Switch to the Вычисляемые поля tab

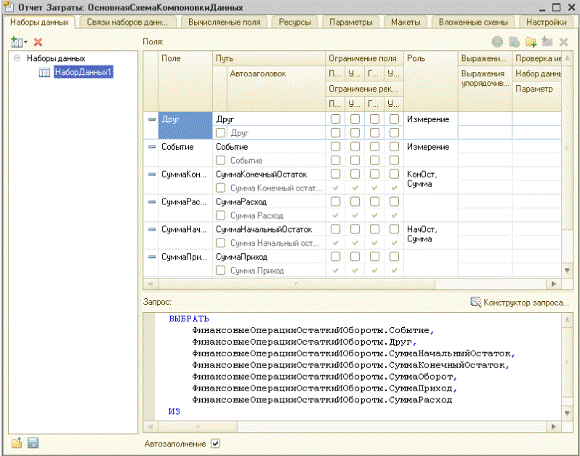tap(224, 22)
